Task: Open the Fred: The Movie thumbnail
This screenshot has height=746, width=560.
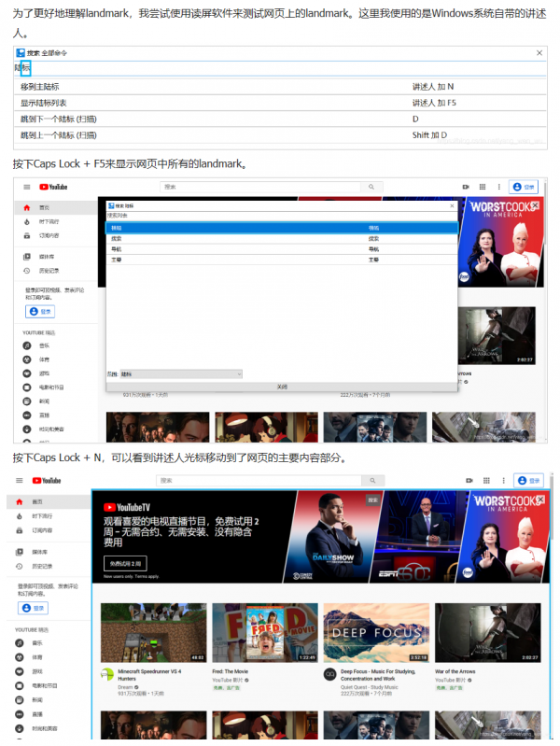Action: (x=265, y=633)
